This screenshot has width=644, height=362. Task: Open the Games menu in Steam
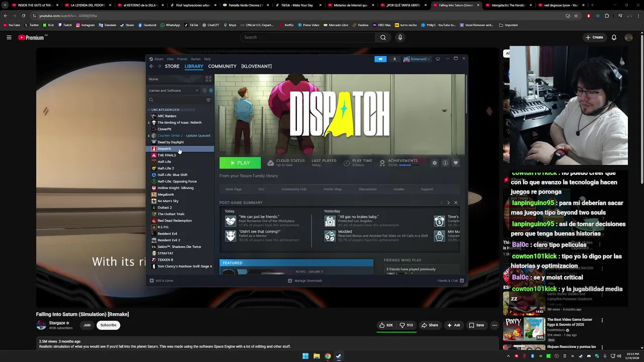point(196,59)
